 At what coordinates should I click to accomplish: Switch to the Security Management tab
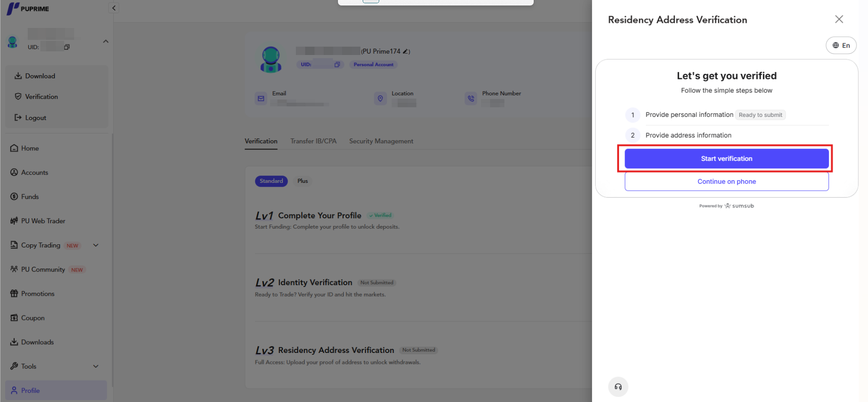coord(381,141)
